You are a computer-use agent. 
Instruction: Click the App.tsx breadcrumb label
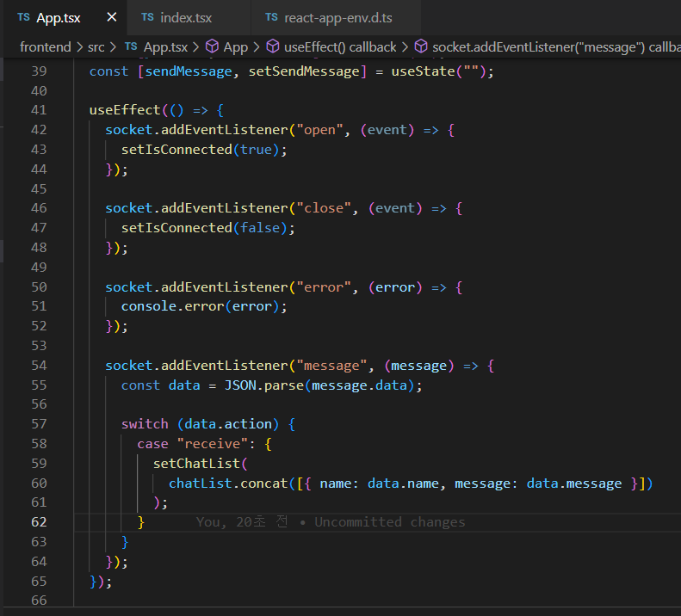pyautogui.click(x=167, y=47)
